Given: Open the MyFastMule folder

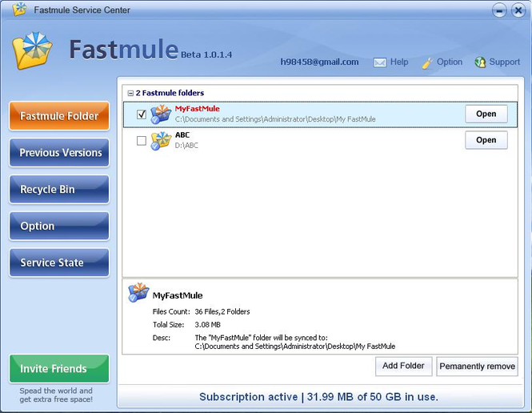Looking at the screenshot, I should point(486,114).
